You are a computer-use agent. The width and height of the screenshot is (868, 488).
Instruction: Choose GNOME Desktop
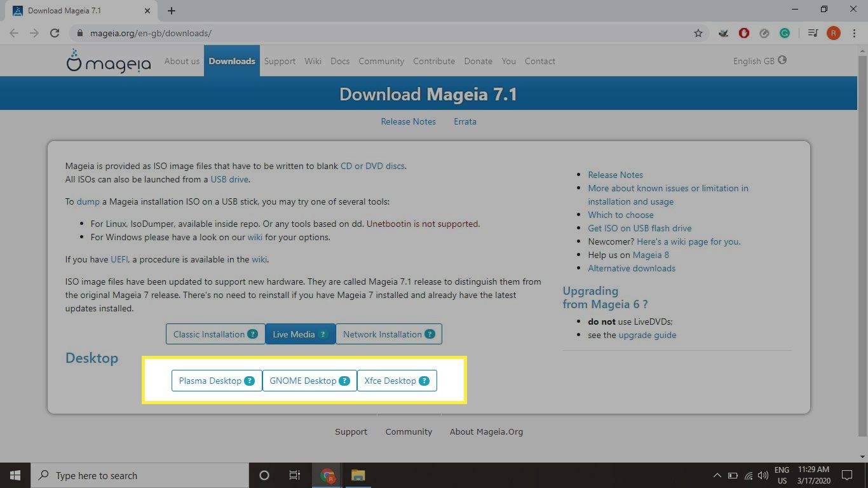(x=309, y=381)
